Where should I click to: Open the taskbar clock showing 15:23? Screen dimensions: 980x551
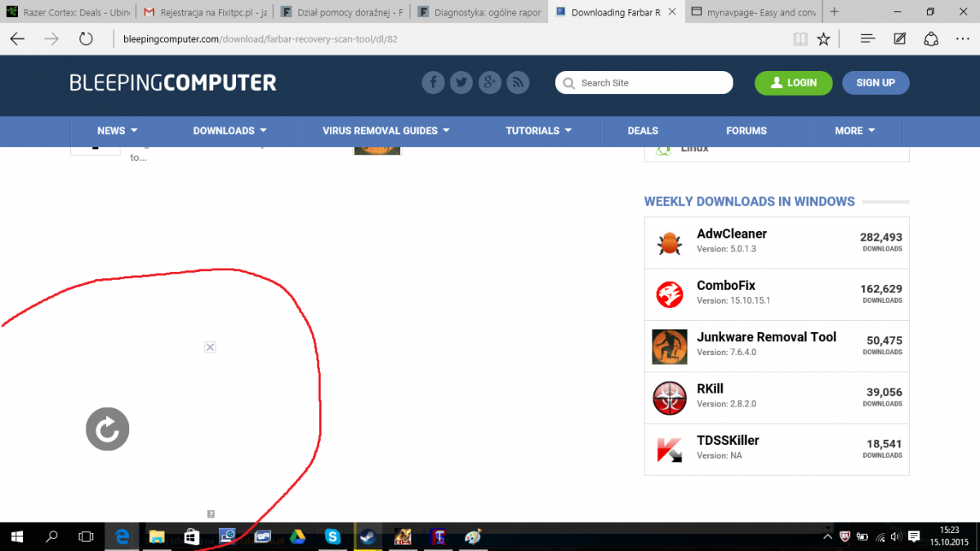tap(949, 536)
